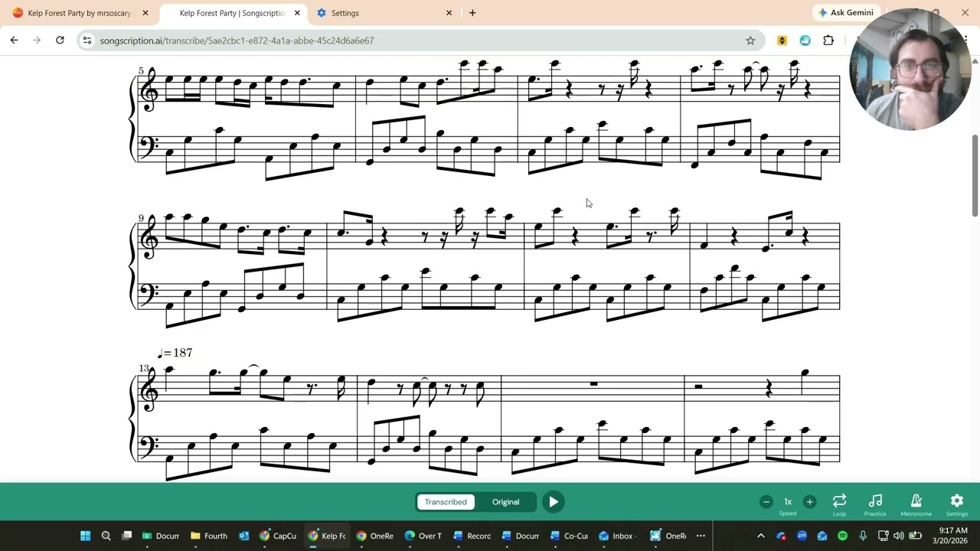Open the site information icon in address bar
This screenshot has height=551, width=980.
click(87, 41)
